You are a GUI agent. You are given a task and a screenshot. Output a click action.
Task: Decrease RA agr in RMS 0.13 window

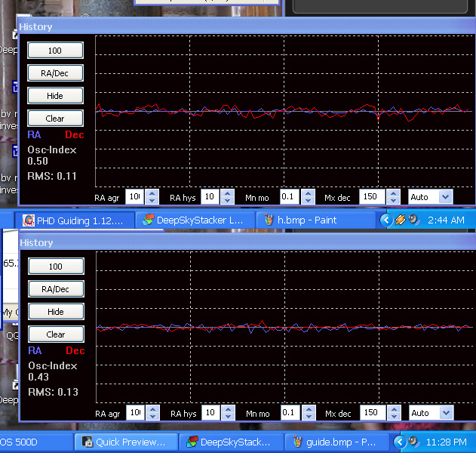tap(152, 416)
